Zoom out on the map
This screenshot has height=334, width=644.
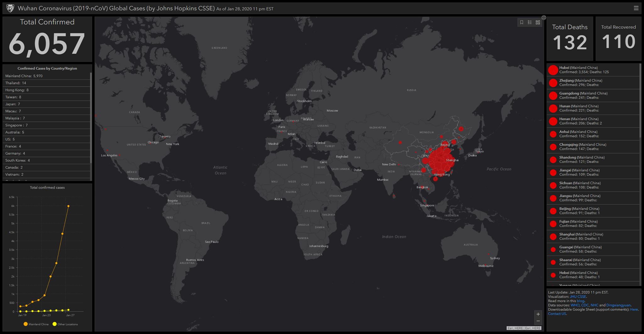[x=538, y=321]
